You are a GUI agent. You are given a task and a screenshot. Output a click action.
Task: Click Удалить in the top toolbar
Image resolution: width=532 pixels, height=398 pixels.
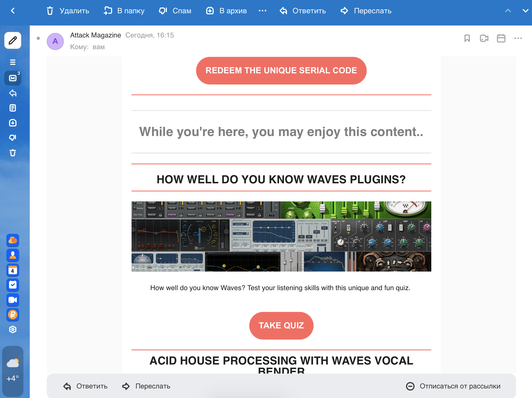(68, 11)
